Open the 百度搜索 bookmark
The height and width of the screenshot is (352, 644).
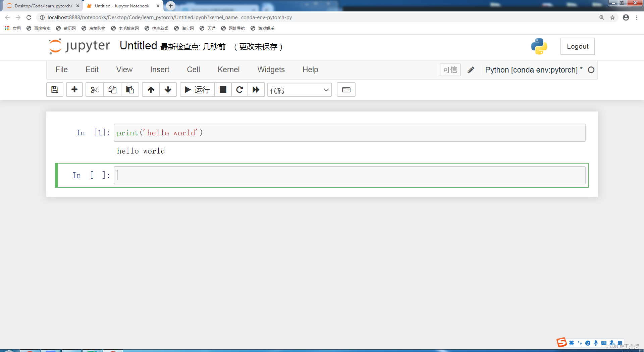[x=39, y=28]
